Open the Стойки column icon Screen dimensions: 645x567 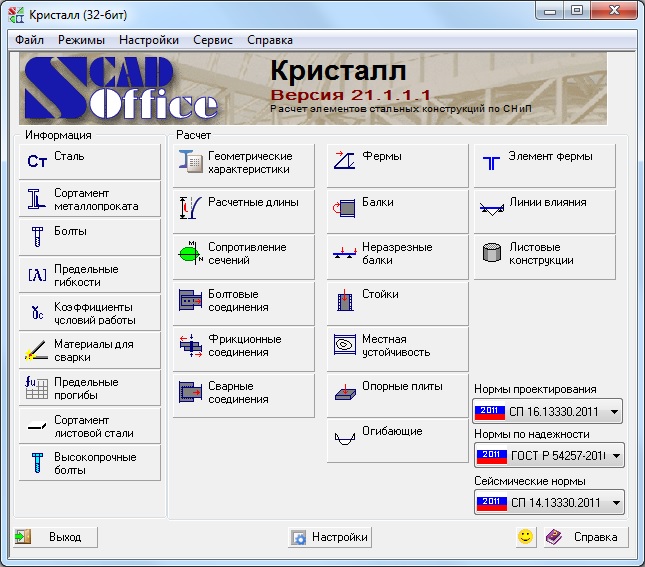345,300
